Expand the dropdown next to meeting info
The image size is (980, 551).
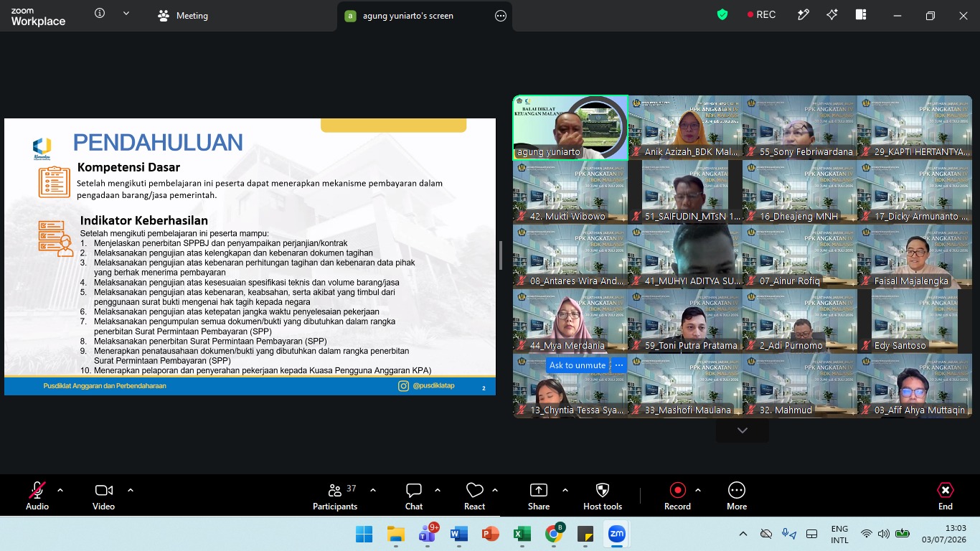(x=126, y=13)
